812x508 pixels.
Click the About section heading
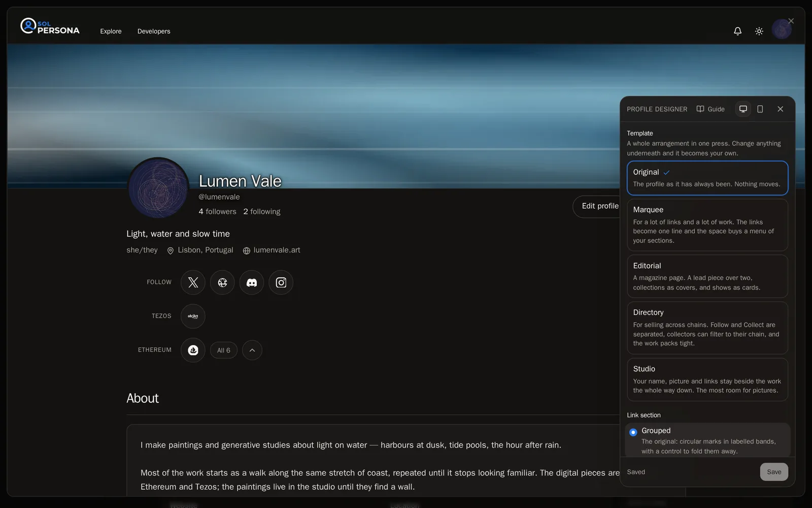[x=143, y=398]
